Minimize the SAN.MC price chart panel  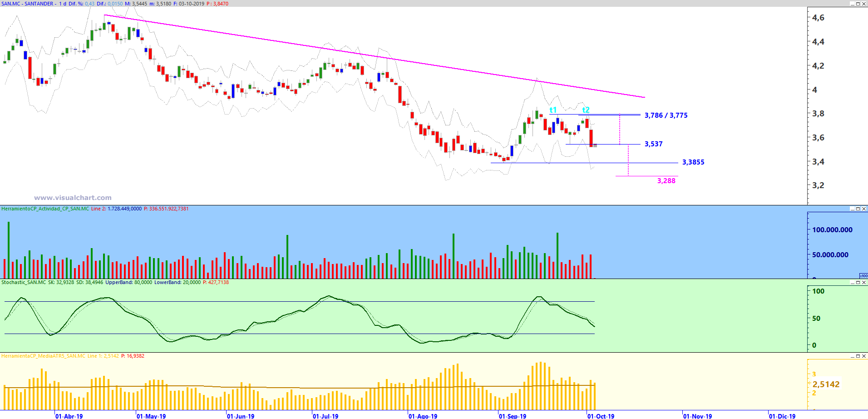852,4
